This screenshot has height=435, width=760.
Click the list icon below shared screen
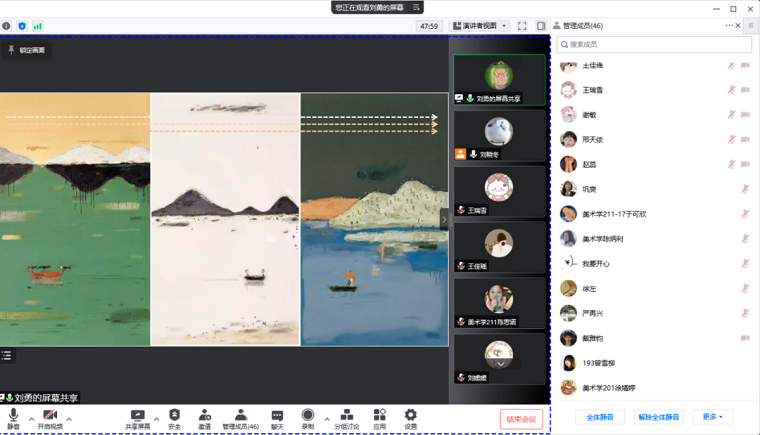click(7, 355)
